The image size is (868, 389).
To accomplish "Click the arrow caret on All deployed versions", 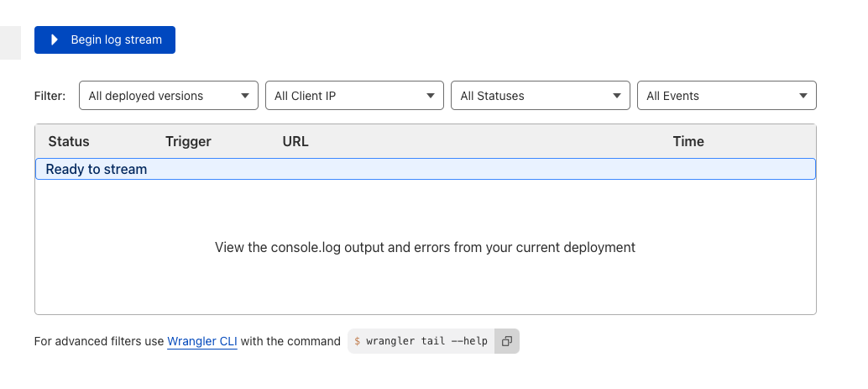I will [x=244, y=96].
